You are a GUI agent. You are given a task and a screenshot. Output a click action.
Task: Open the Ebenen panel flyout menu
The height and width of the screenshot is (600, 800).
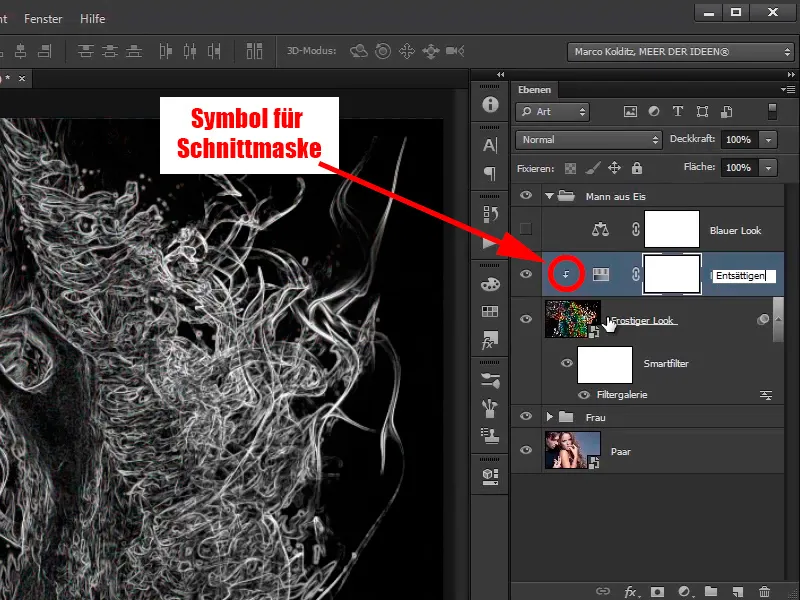pyautogui.click(x=788, y=89)
